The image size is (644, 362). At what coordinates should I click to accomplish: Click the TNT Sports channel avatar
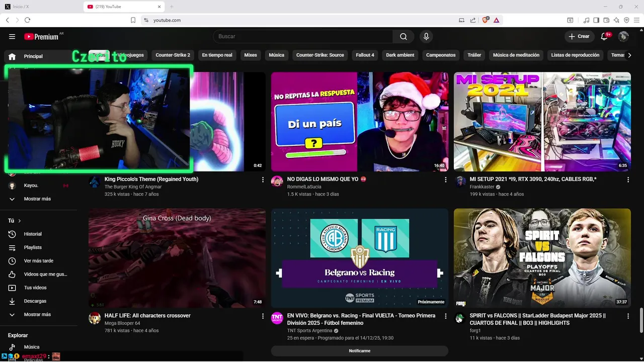pyautogui.click(x=277, y=318)
